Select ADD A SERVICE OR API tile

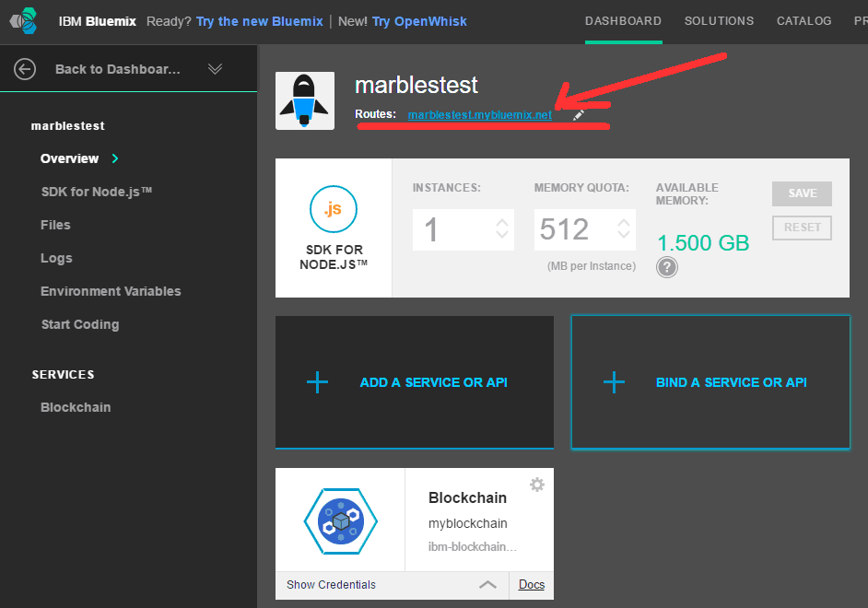(x=415, y=382)
